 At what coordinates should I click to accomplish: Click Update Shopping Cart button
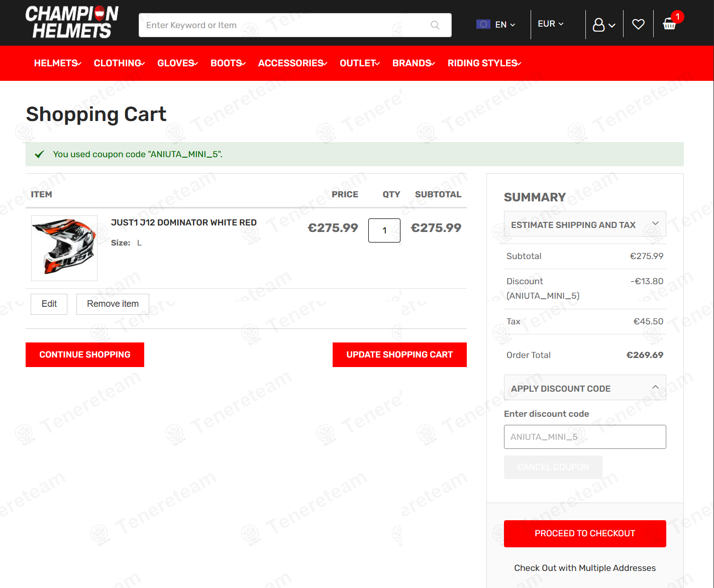point(399,355)
